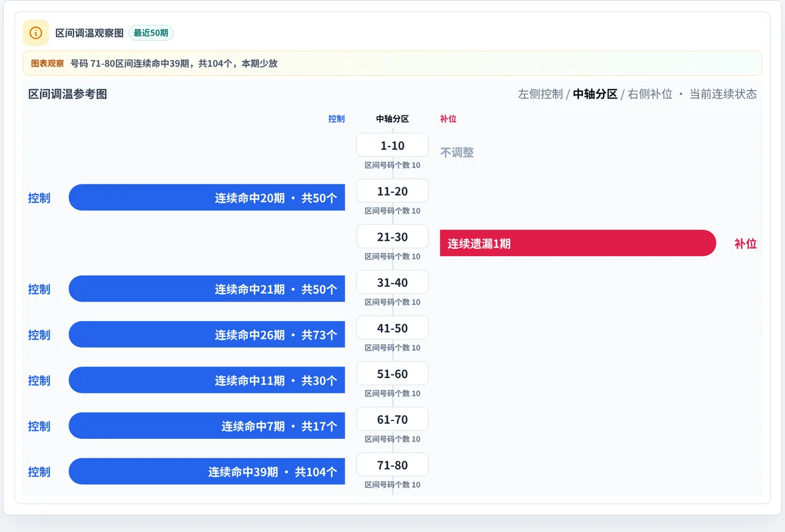Click the blue bar 连续命中39期 · 共104个

[x=207, y=471]
